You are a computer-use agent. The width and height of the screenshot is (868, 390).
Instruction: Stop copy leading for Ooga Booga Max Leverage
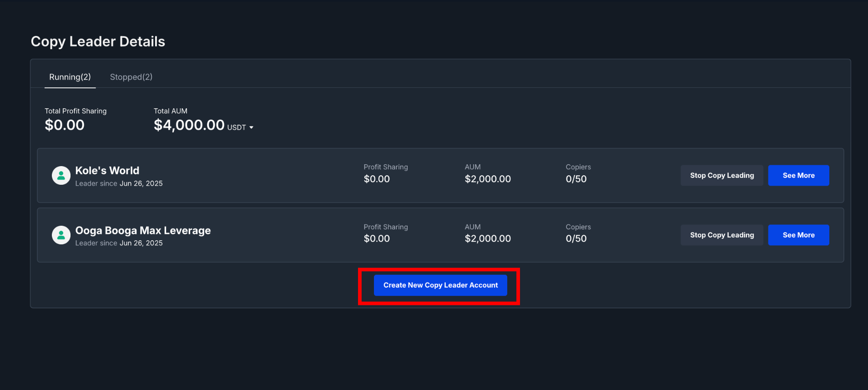[x=722, y=235]
